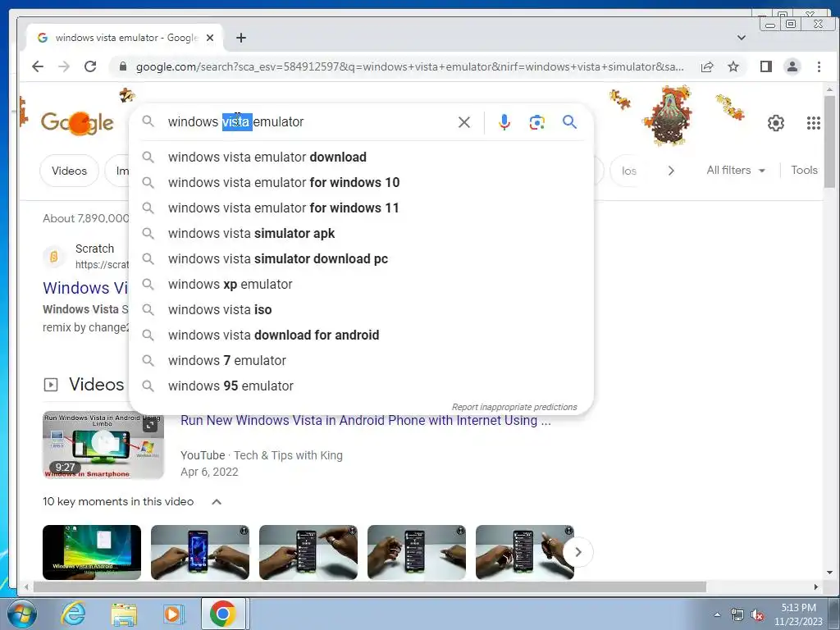Screen dimensions: 840x630
Task: Click the horizontal scrollbar track
Action: (x=760, y=587)
